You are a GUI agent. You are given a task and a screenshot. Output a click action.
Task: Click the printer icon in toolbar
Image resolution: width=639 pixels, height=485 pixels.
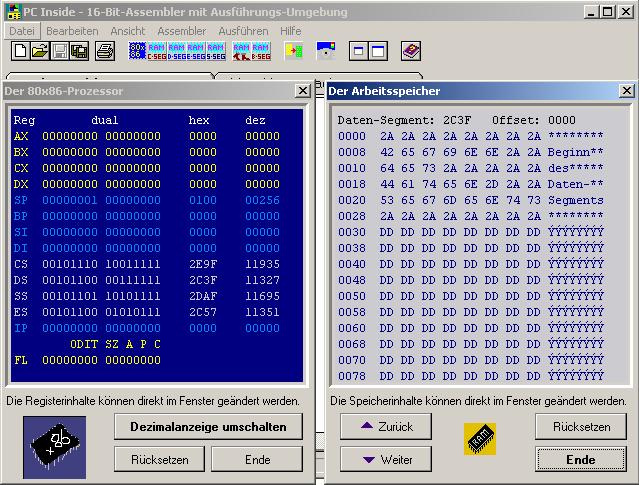point(104,50)
